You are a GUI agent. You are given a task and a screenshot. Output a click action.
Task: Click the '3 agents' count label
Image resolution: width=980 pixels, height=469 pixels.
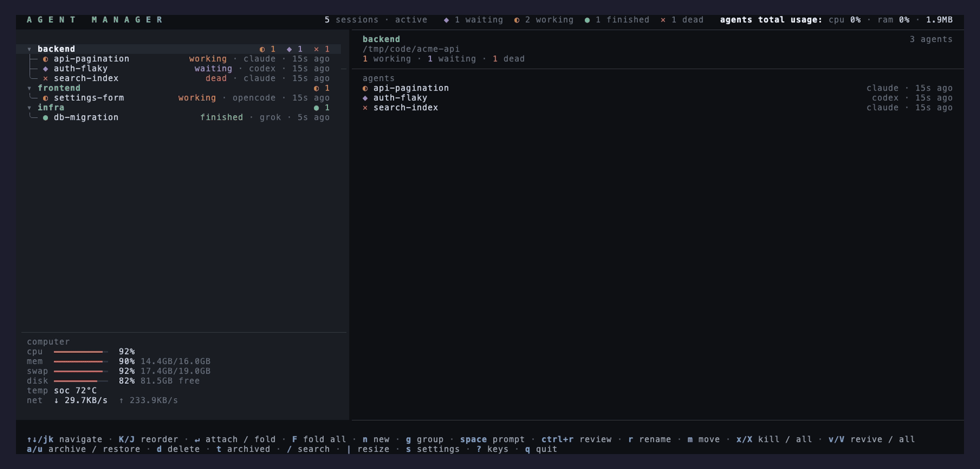click(x=931, y=39)
